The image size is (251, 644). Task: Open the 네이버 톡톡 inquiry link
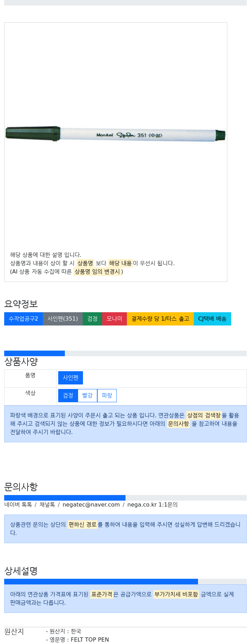point(18,505)
